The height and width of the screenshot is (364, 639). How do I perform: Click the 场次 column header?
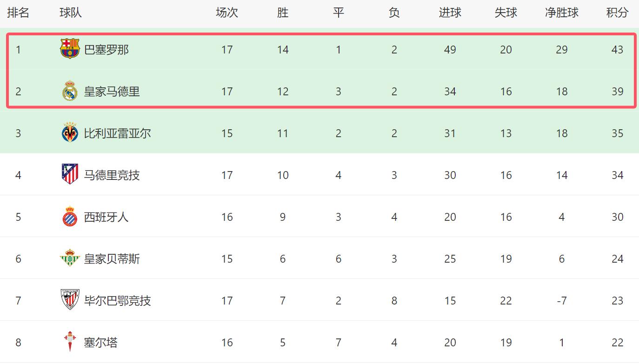(x=227, y=13)
